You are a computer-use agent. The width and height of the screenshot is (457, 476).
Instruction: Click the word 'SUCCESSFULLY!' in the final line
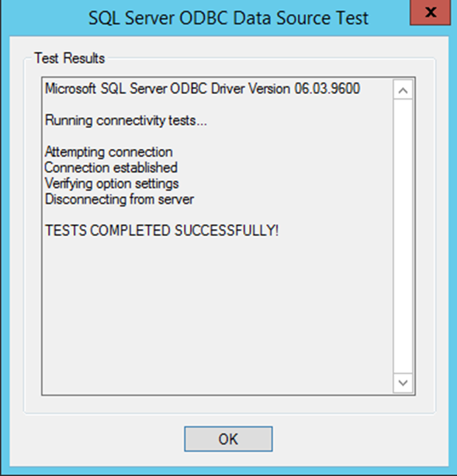[x=227, y=231]
